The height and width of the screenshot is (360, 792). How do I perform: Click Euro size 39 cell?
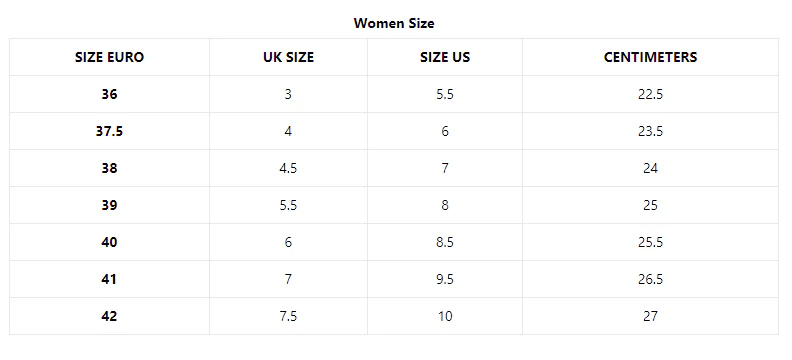click(x=110, y=205)
